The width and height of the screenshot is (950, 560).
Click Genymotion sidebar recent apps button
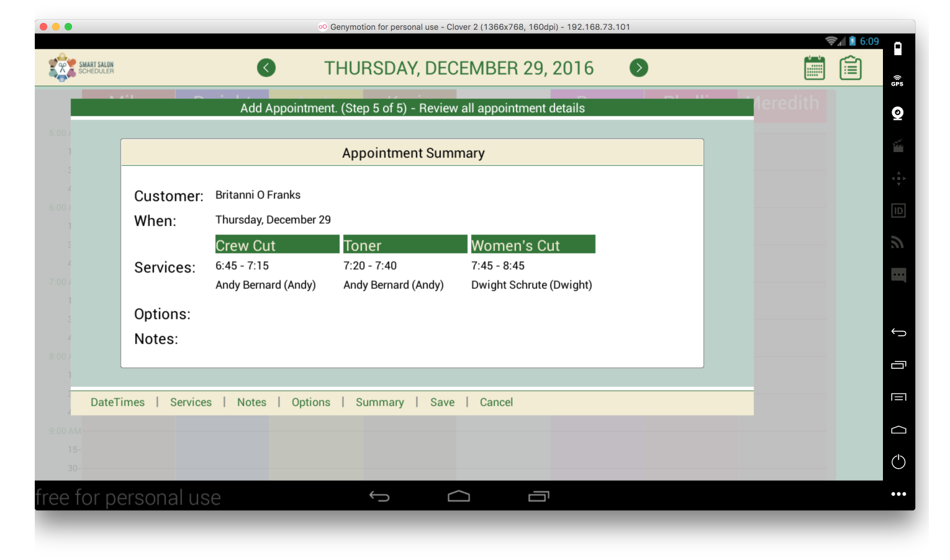click(898, 364)
